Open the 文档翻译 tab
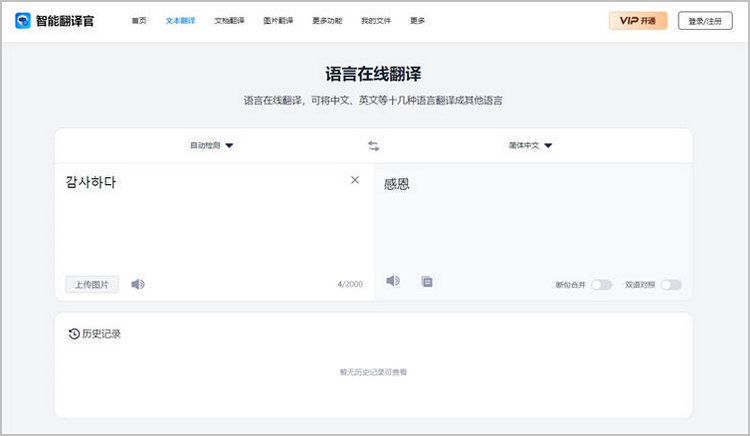The width and height of the screenshot is (750, 436). click(229, 21)
